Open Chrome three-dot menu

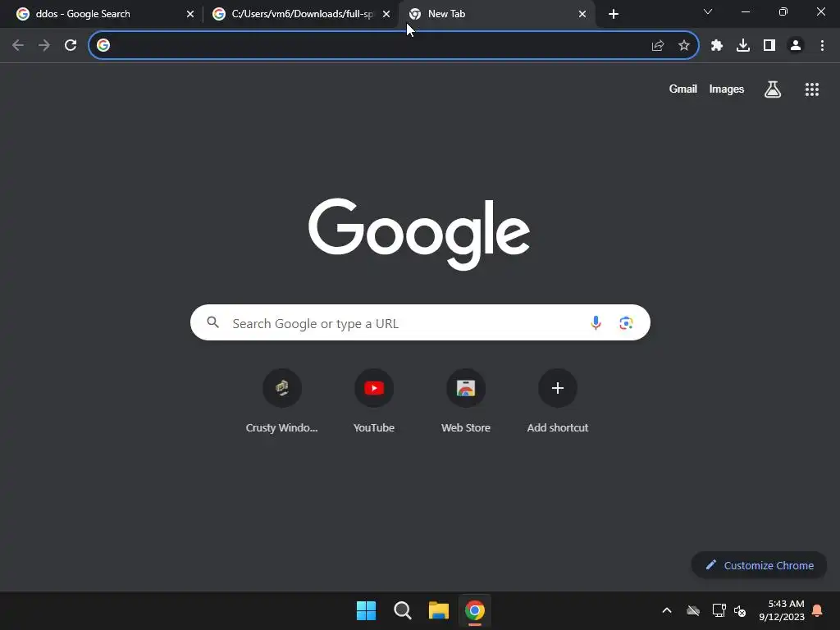pos(822,46)
